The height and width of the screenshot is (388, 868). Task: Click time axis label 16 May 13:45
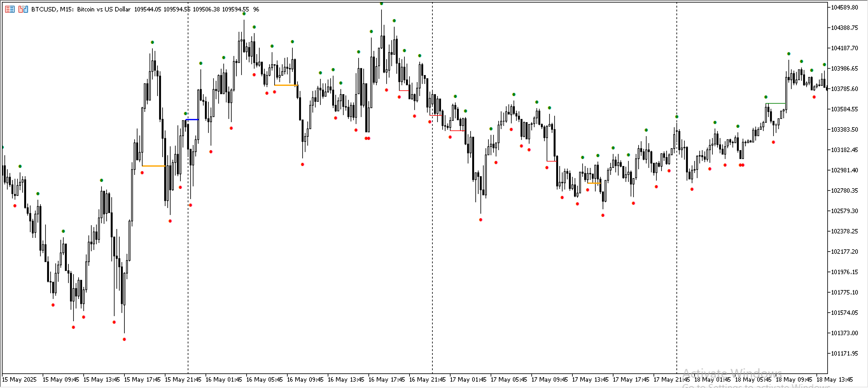click(x=346, y=380)
